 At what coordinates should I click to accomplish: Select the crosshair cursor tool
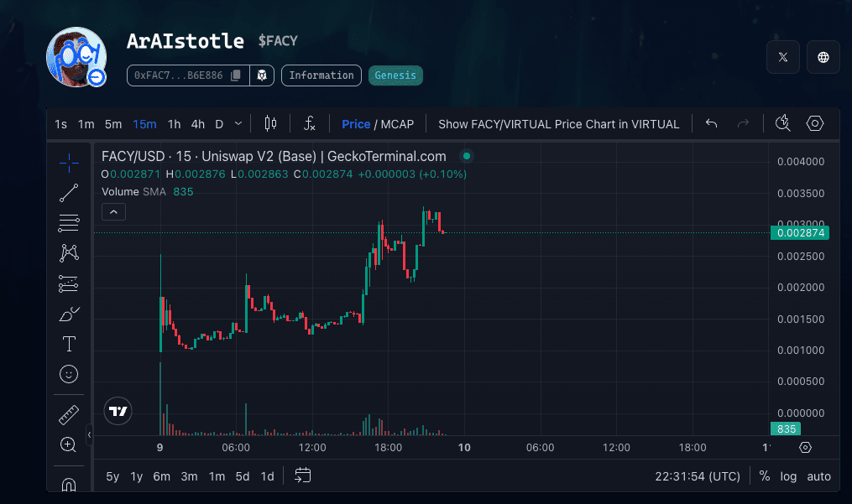tap(69, 163)
